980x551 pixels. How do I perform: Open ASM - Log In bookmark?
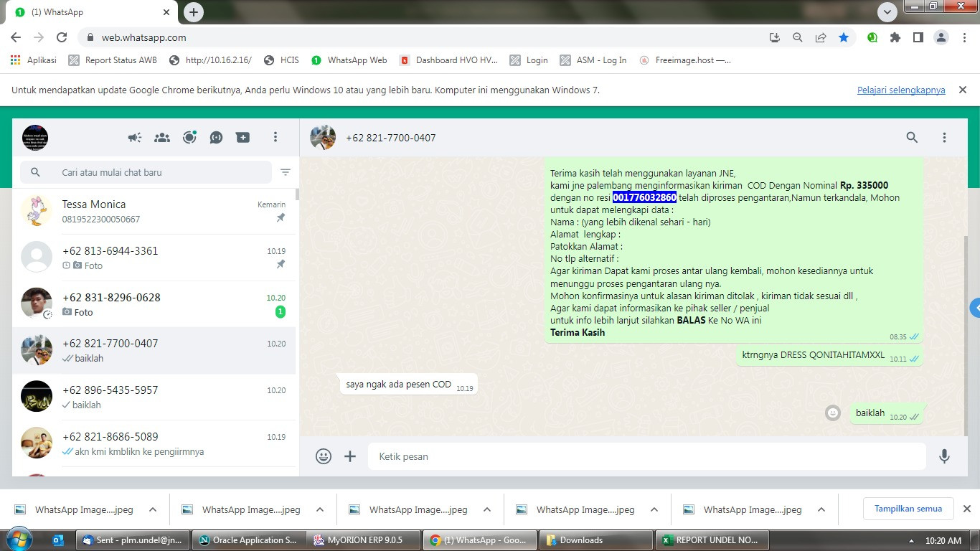point(593,60)
